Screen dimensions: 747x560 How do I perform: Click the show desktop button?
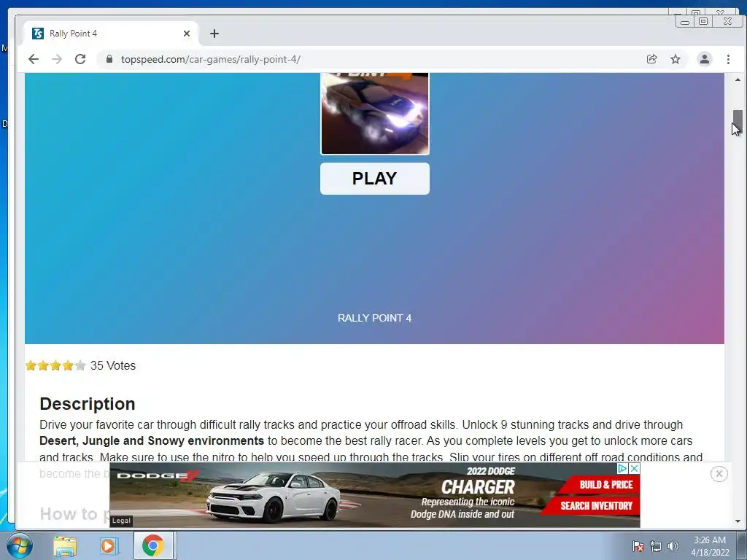742,545
